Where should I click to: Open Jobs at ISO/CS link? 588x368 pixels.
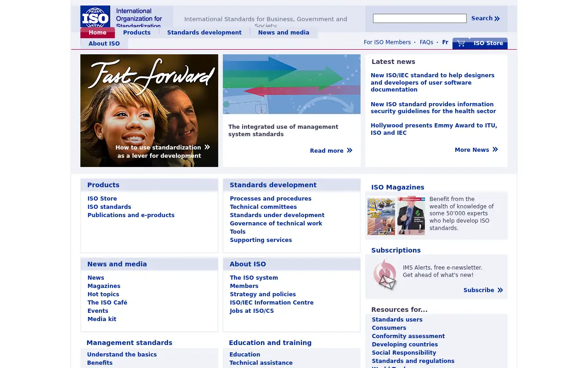click(x=252, y=311)
